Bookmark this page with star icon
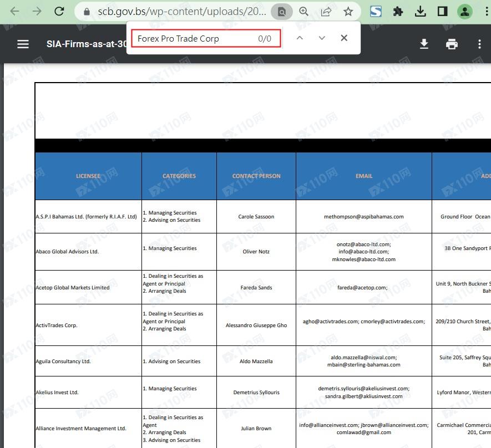491x448 pixels. click(348, 11)
